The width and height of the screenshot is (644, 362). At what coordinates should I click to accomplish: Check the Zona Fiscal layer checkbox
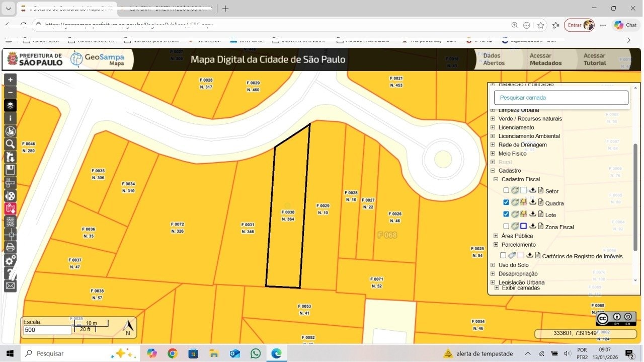tap(506, 226)
